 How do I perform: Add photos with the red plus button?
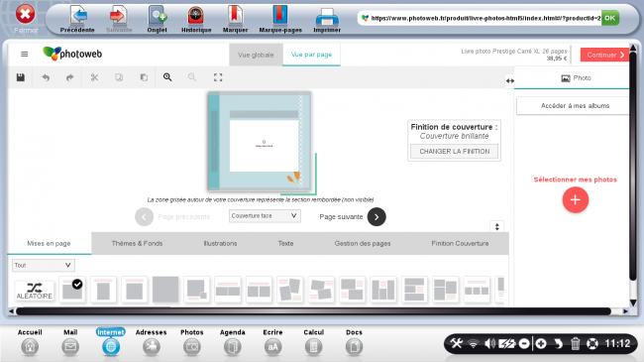[575, 200]
